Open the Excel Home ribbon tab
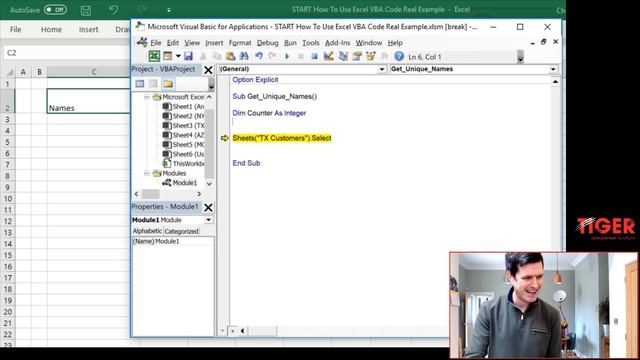 click(51, 29)
